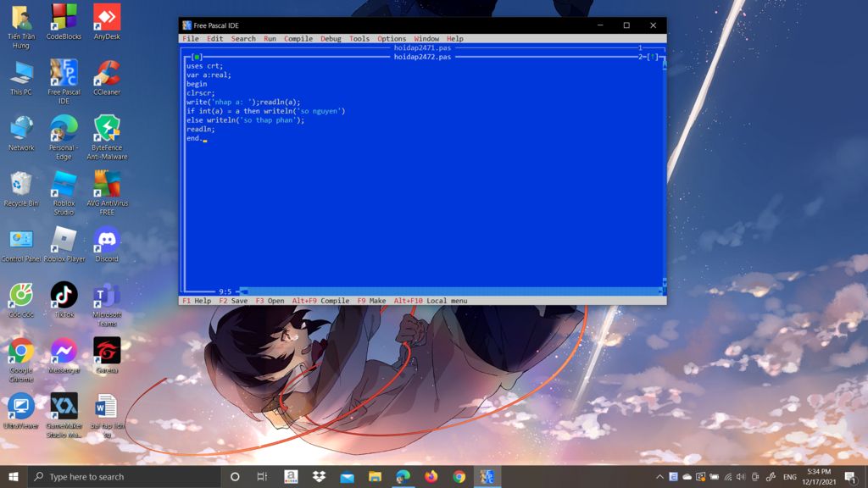Open the Edit menu
This screenshot has width=868, height=488.
214,39
